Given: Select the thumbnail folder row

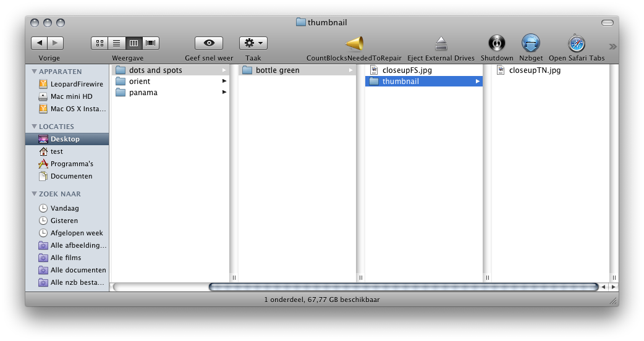Looking at the screenshot, I should tap(423, 82).
